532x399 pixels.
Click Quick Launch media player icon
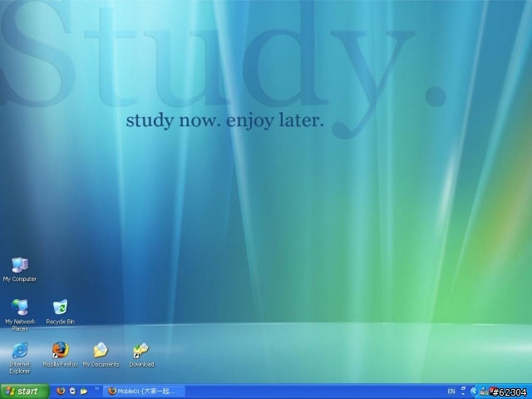(x=72, y=391)
